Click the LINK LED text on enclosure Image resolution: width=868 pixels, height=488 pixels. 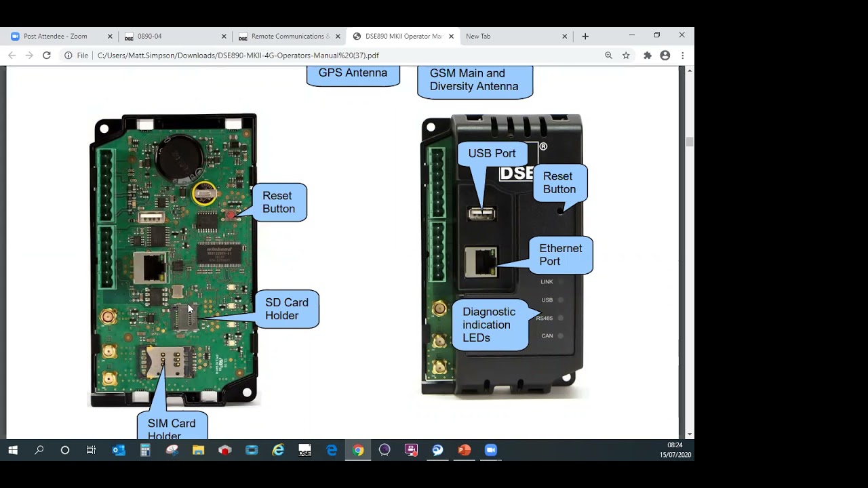(x=547, y=282)
